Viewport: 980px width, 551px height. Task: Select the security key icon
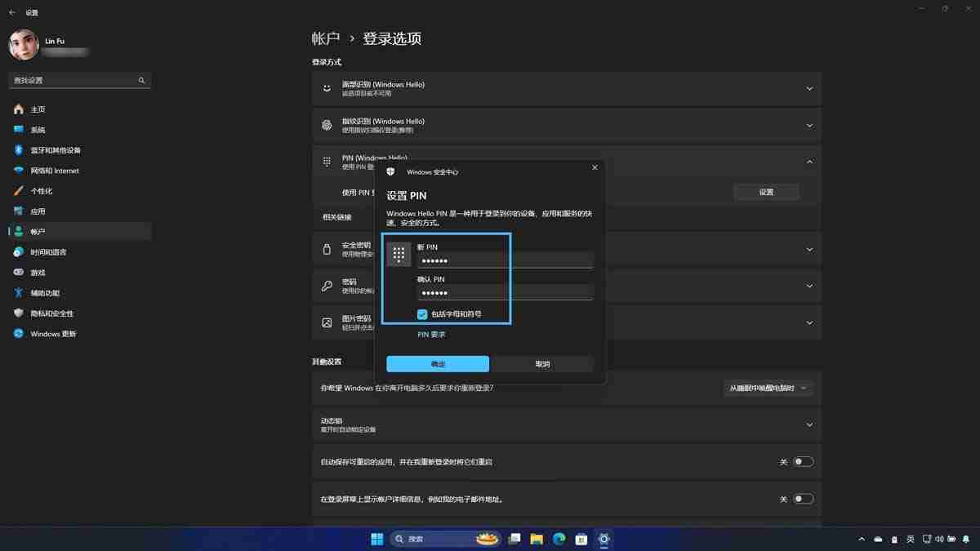tap(327, 249)
